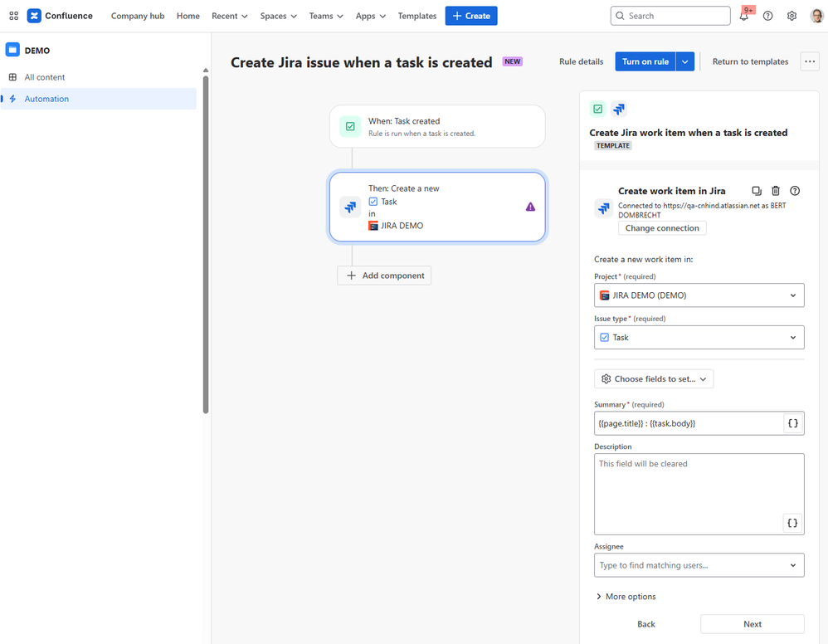828x644 pixels.
Task: Open the more actions ellipsis menu
Action: (810, 61)
